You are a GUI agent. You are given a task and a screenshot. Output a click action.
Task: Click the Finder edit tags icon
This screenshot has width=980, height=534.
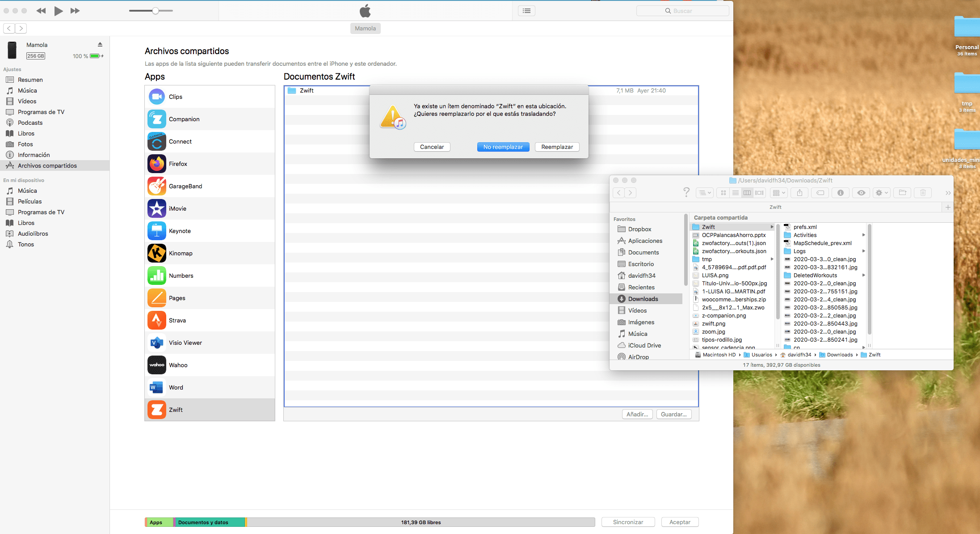(x=820, y=193)
